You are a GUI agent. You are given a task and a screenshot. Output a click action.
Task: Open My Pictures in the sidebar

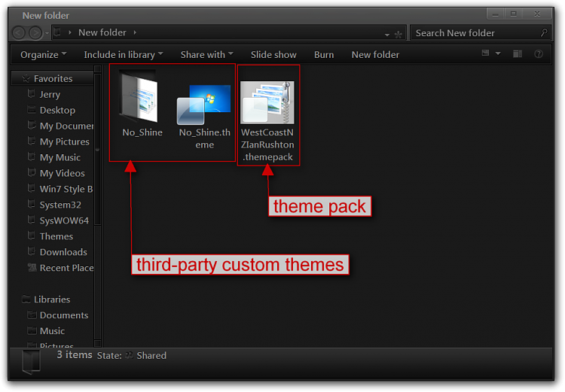pyautogui.click(x=65, y=141)
